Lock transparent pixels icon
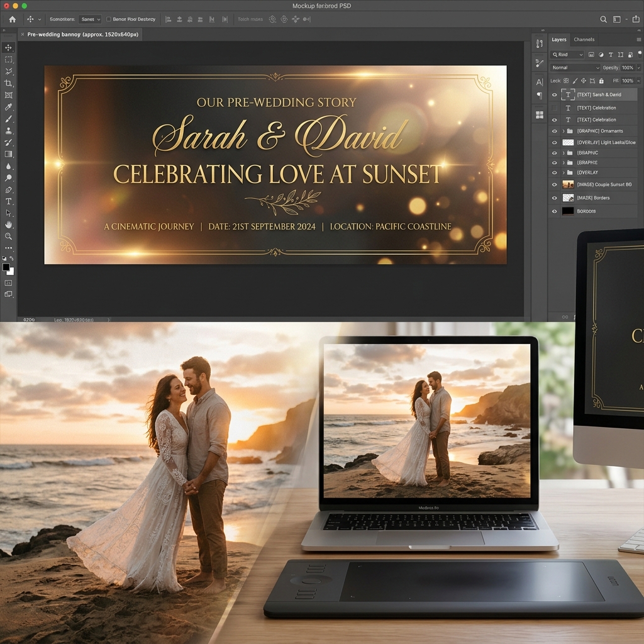 point(566,81)
